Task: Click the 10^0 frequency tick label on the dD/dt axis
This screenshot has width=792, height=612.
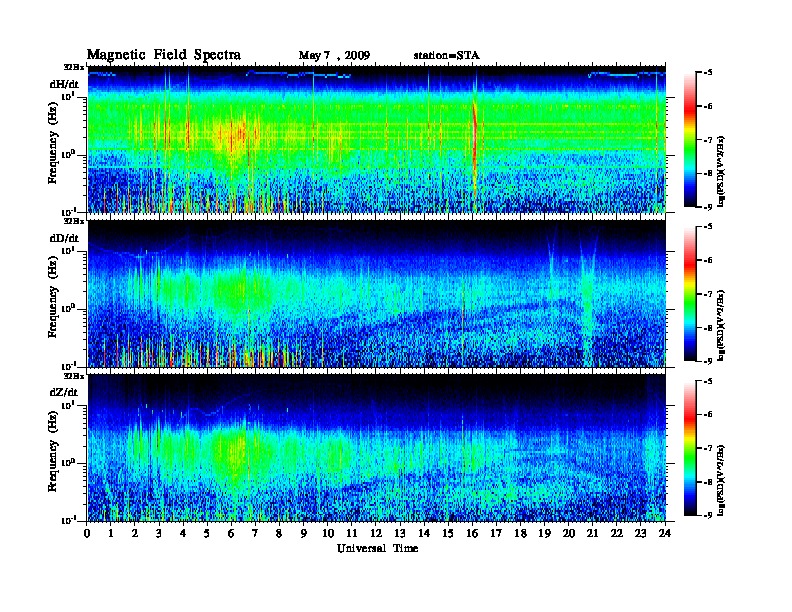Action: click(x=69, y=308)
